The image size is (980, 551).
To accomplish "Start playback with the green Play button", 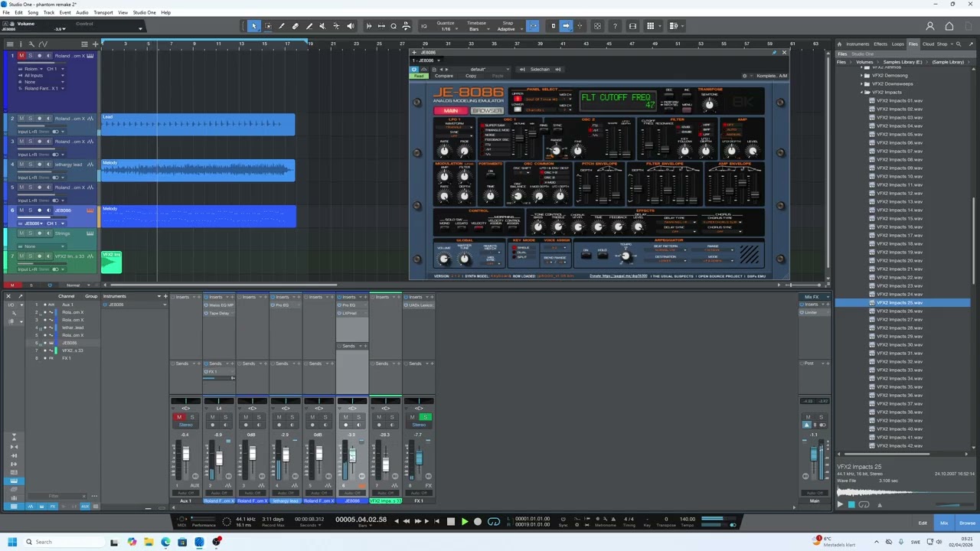I will [464, 521].
